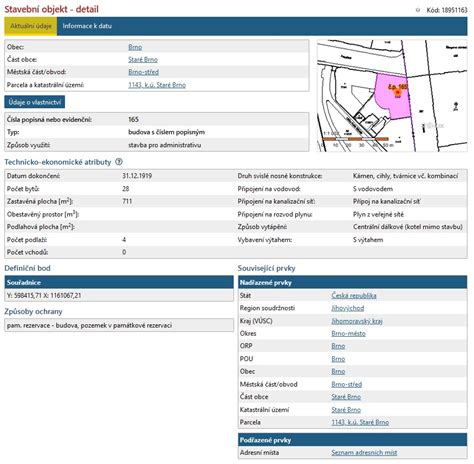Select the built-up area value 711
This screenshot has width=474, height=464.
127,201
